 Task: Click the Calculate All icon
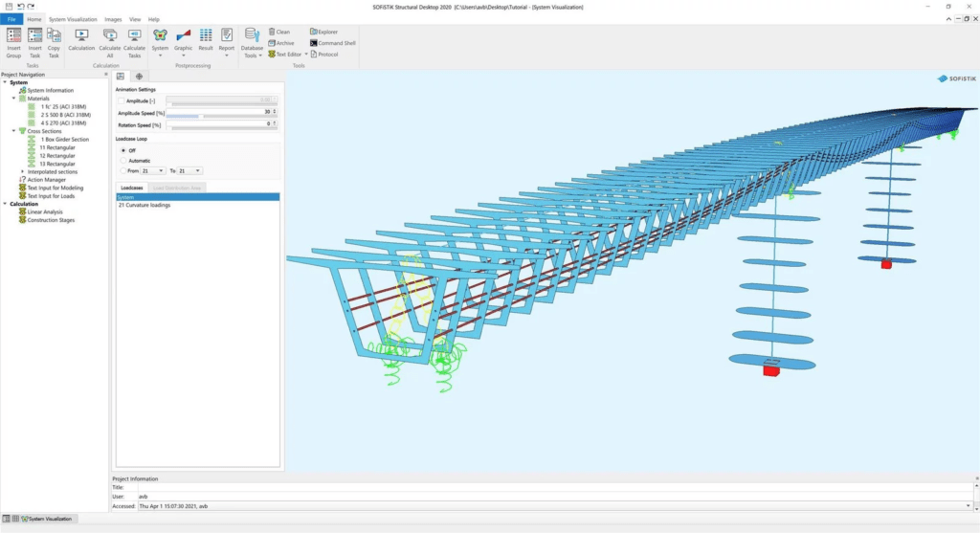click(x=109, y=43)
